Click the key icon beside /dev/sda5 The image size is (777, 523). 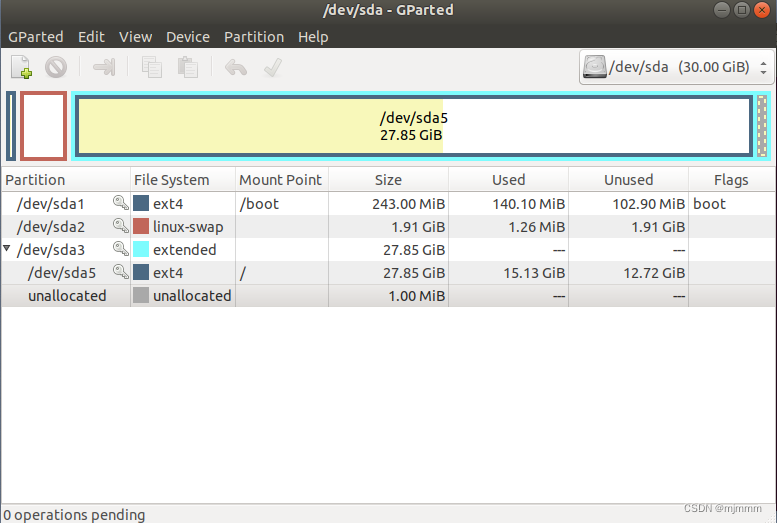(120, 271)
